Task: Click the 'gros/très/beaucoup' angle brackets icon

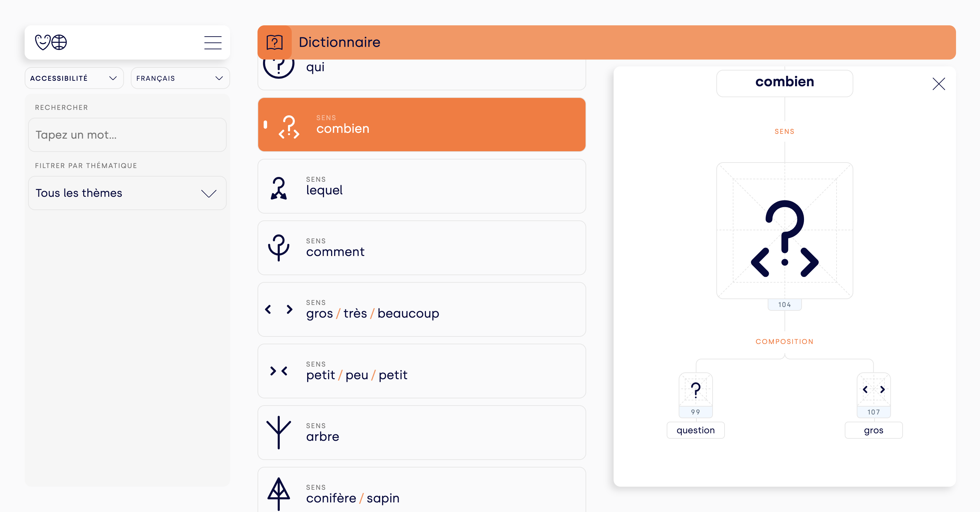Action: pyautogui.click(x=279, y=309)
